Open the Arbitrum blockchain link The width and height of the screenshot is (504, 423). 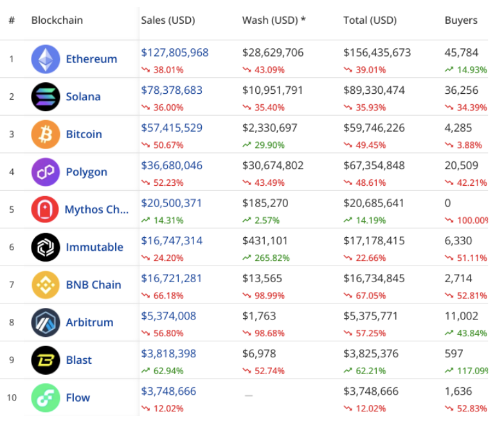click(x=90, y=323)
